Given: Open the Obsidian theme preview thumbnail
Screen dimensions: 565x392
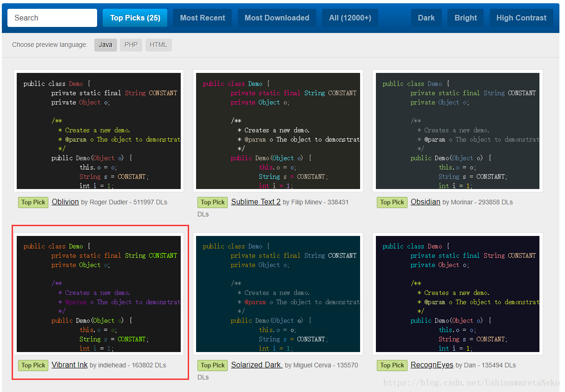Looking at the screenshot, I should coord(458,131).
